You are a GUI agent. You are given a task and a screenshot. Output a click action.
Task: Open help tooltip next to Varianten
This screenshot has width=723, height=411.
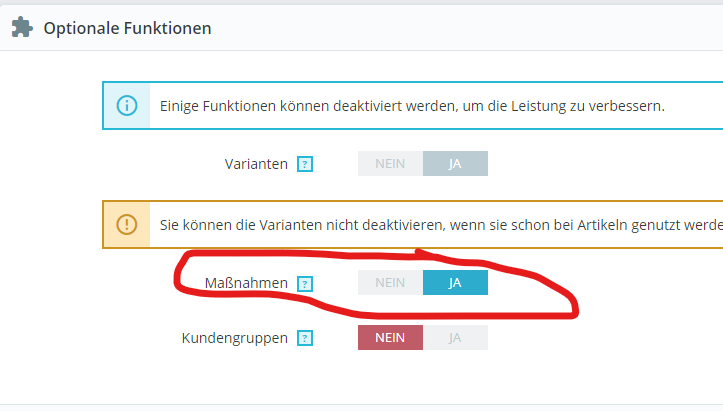point(306,164)
